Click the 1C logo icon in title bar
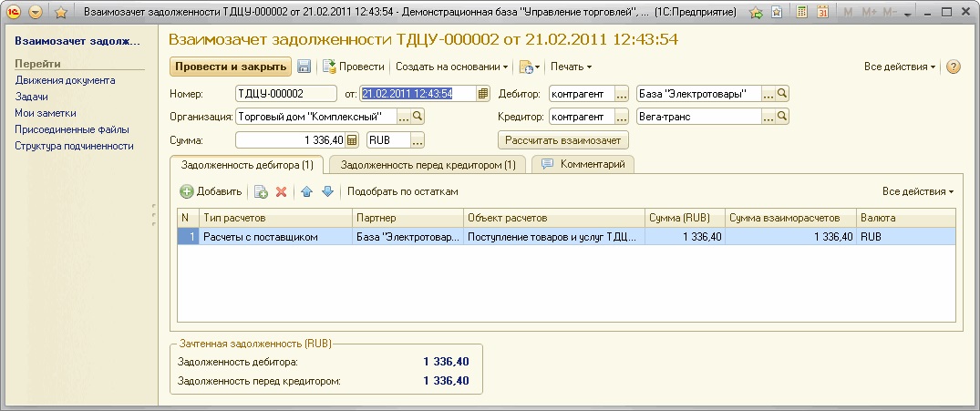 click(x=12, y=12)
